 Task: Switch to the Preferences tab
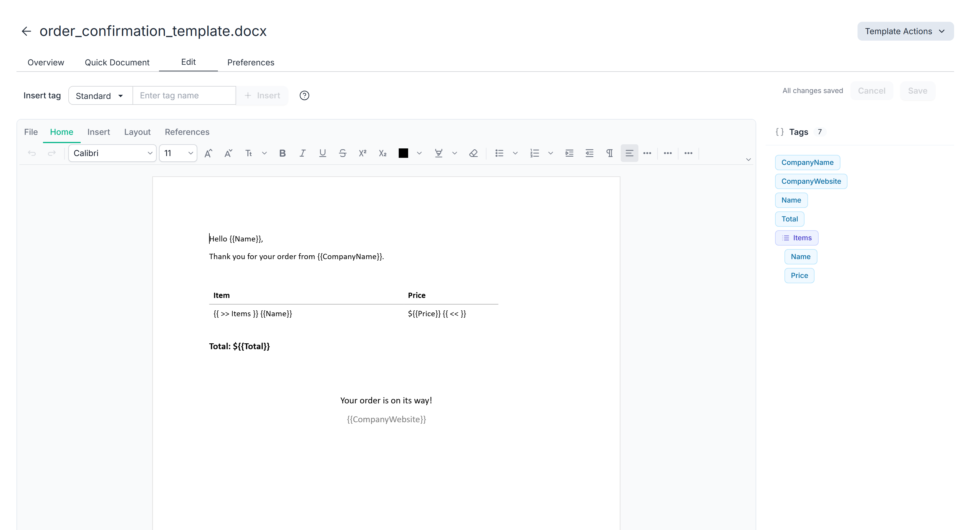pyautogui.click(x=251, y=62)
